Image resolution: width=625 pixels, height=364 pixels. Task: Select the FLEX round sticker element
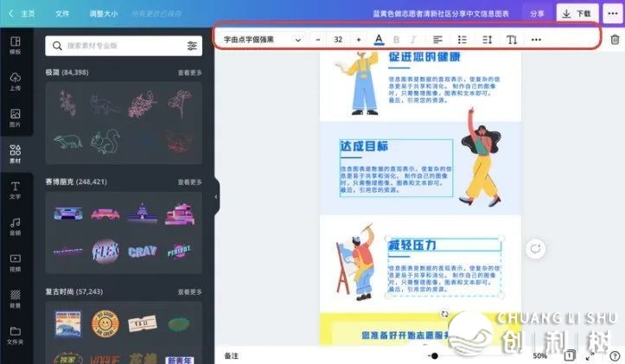(x=105, y=252)
